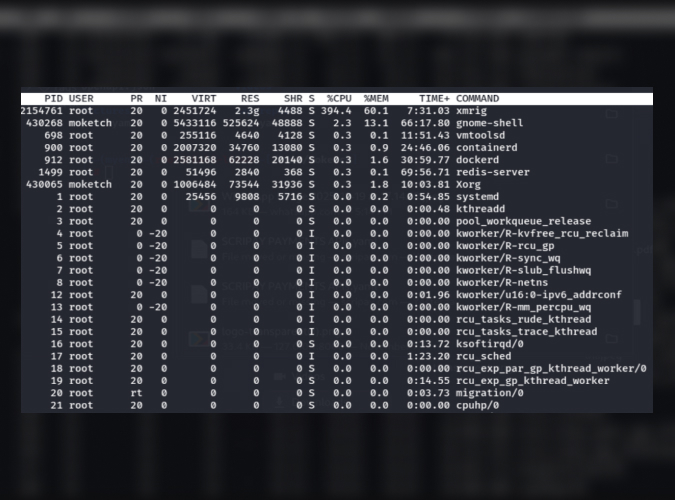The width and height of the screenshot is (675, 500).
Task: Select the COMMAND column header
Action: (x=477, y=99)
